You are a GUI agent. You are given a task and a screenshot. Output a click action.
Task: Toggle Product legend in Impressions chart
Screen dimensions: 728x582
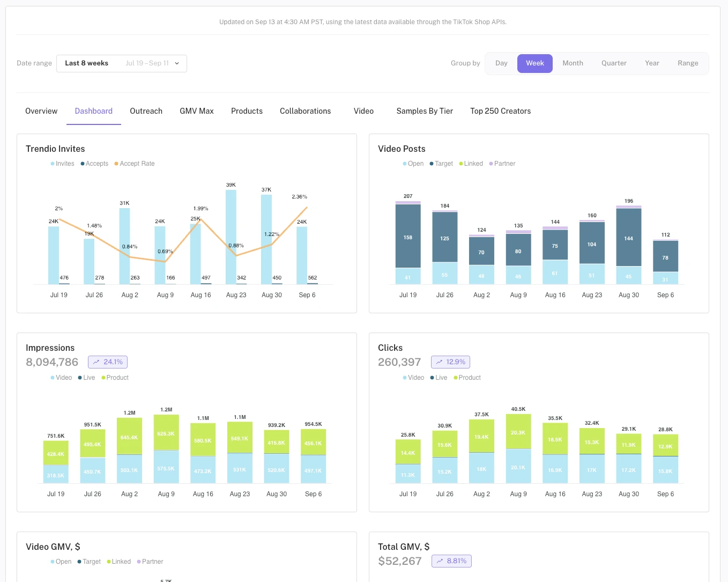pyautogui.click(x=115, y=378)
